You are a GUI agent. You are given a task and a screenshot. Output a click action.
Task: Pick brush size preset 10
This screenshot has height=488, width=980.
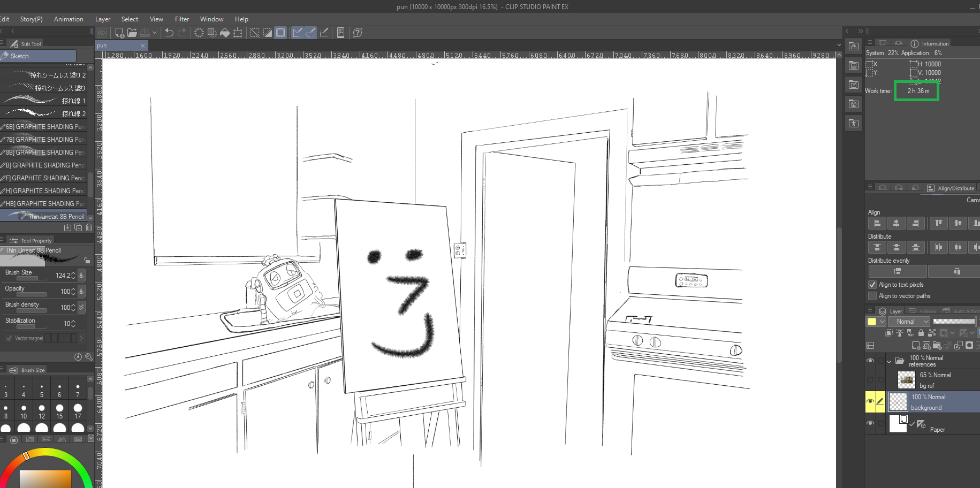point(24,411)
